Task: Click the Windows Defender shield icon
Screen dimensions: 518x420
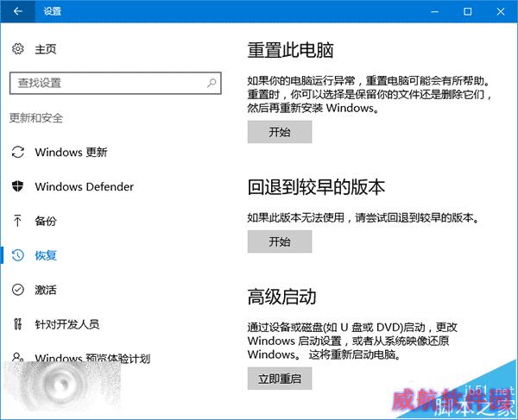Action: pyautogui.click(x=18, y=186)
